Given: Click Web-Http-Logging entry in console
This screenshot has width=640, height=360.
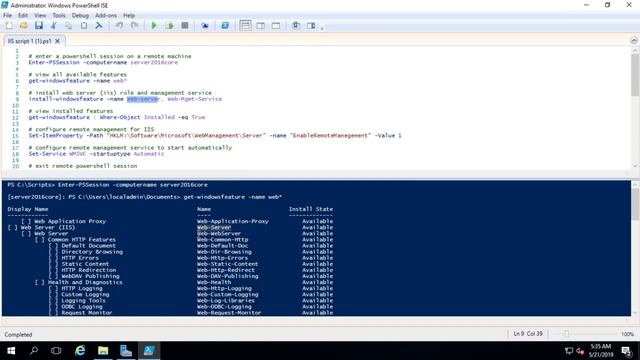Looking at the screenshot, I should pos(224,288).
